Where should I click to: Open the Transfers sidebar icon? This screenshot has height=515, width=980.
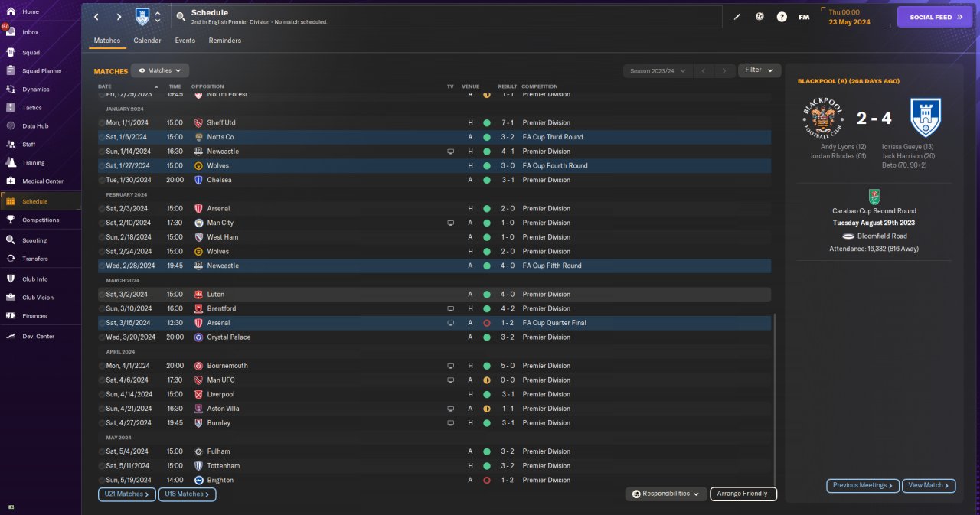pyautogui.click(x=11, y=259)
